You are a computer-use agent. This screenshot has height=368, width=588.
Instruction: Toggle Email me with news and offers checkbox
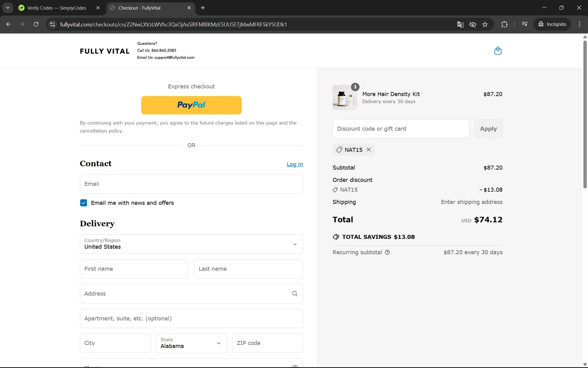(83, 203)
